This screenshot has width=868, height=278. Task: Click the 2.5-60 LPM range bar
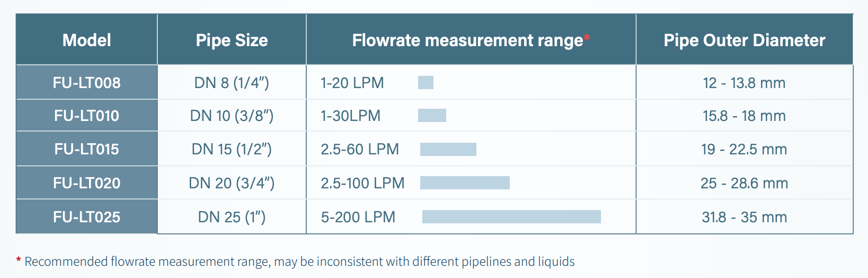click(448, 149)
